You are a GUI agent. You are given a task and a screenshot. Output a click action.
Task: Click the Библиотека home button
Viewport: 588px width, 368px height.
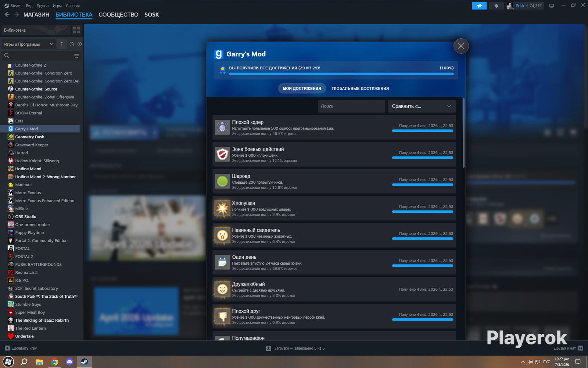click(x=36, y=30)
